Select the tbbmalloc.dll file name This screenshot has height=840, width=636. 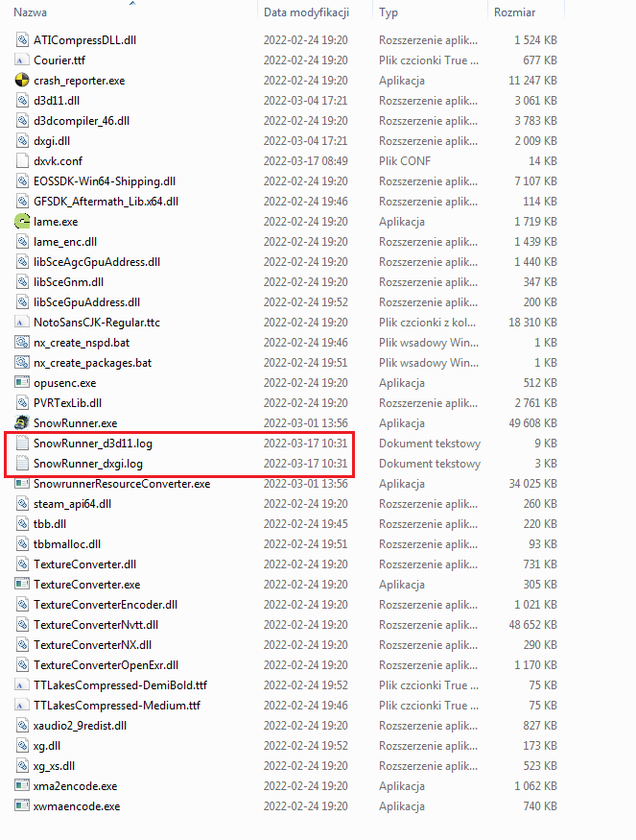coord(67,543)
